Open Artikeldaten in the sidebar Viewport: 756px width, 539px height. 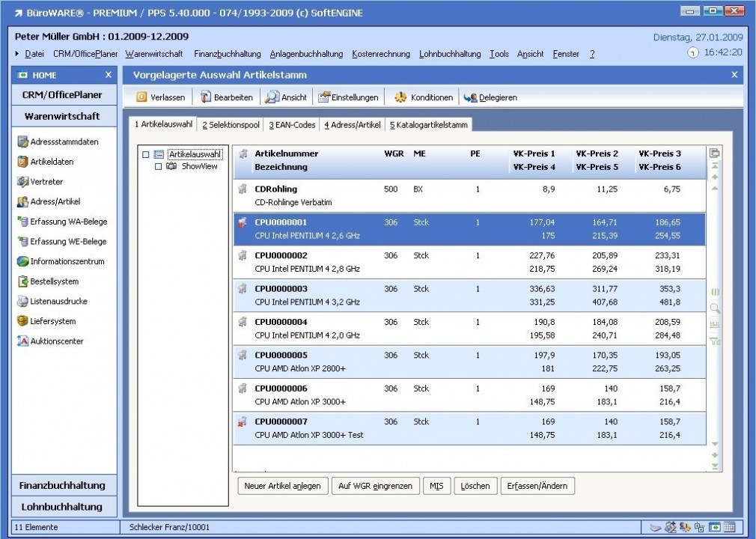(x=46, y=162)
